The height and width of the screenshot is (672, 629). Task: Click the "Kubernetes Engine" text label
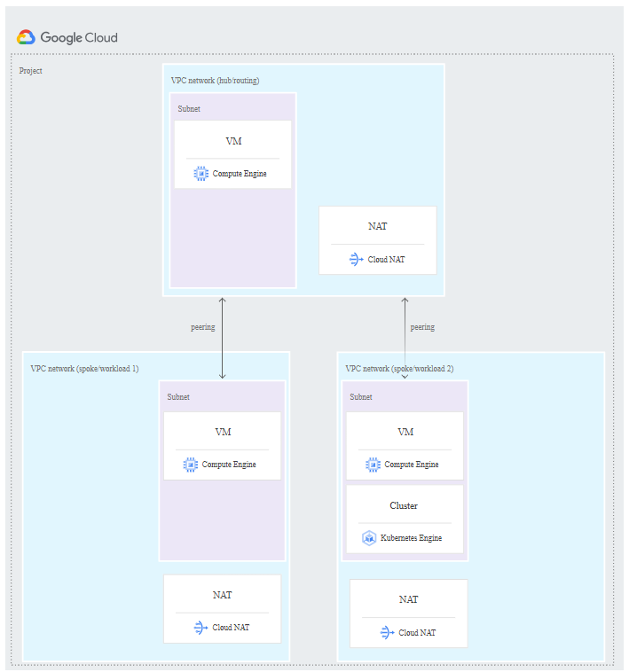click(411, 538)
